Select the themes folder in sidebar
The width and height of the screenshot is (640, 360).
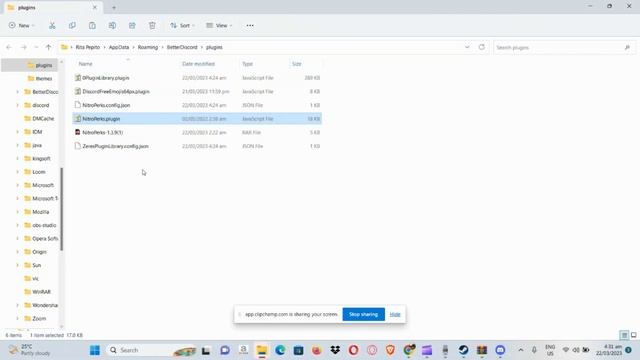click(x=40, y=78)
